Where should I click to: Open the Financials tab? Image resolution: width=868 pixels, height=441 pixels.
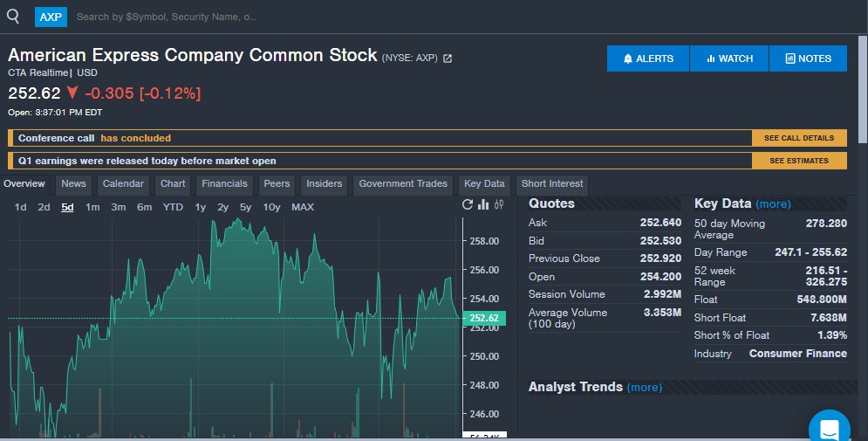coord(224,184)
